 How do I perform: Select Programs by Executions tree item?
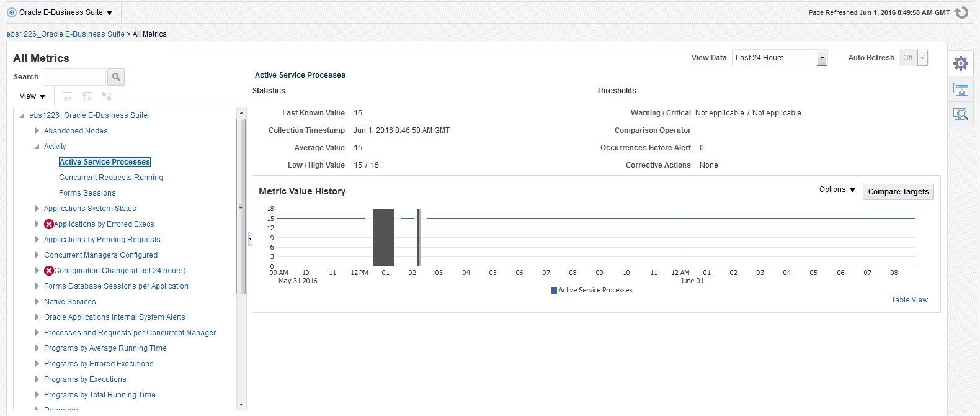click(x=85, y=379)
